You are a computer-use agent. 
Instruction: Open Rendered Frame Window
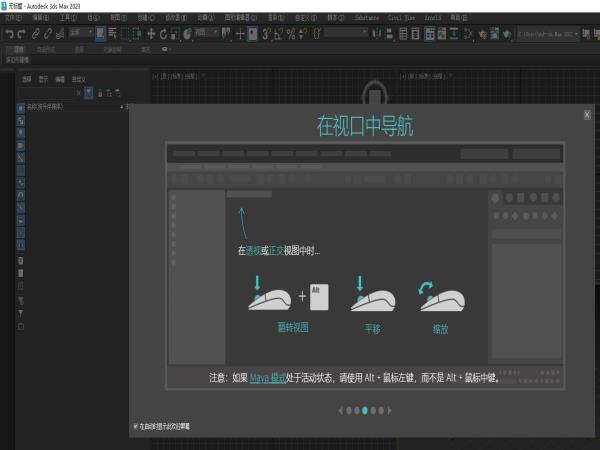pos(494,34)
